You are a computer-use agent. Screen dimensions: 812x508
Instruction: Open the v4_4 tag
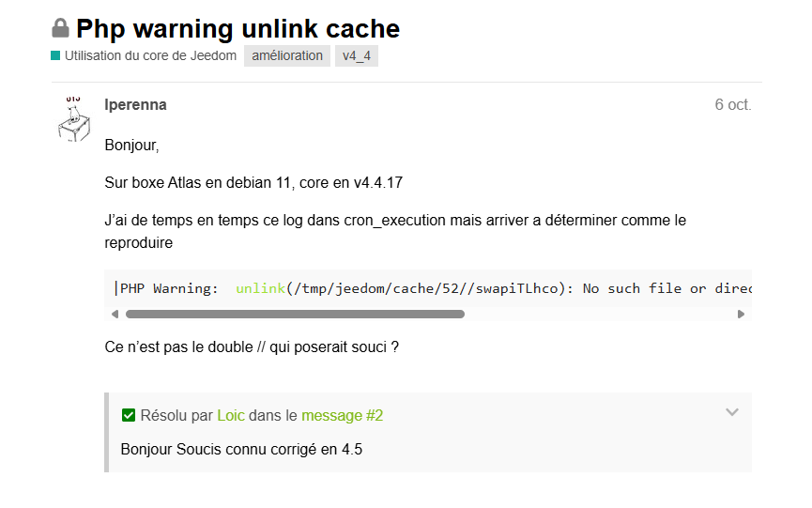click(x=357, y=56)
